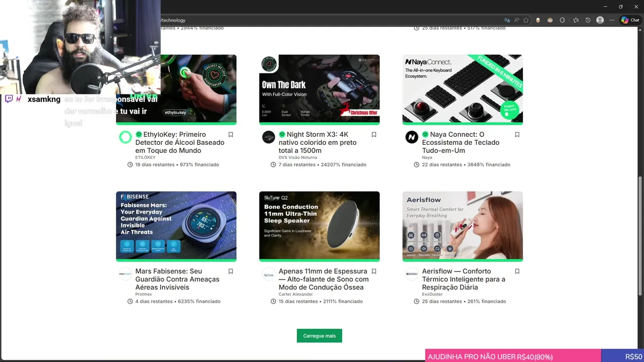The image size is (644, 362).
Task: Click the green badge beside Night Storm X3 title
Action: pyautogui.click(x=282, y=135)
